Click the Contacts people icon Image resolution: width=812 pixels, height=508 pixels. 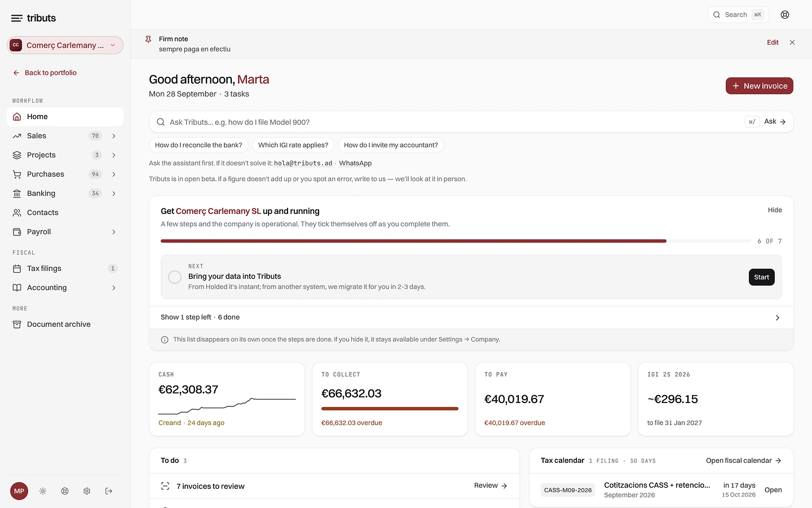click(x=17, y=213)
